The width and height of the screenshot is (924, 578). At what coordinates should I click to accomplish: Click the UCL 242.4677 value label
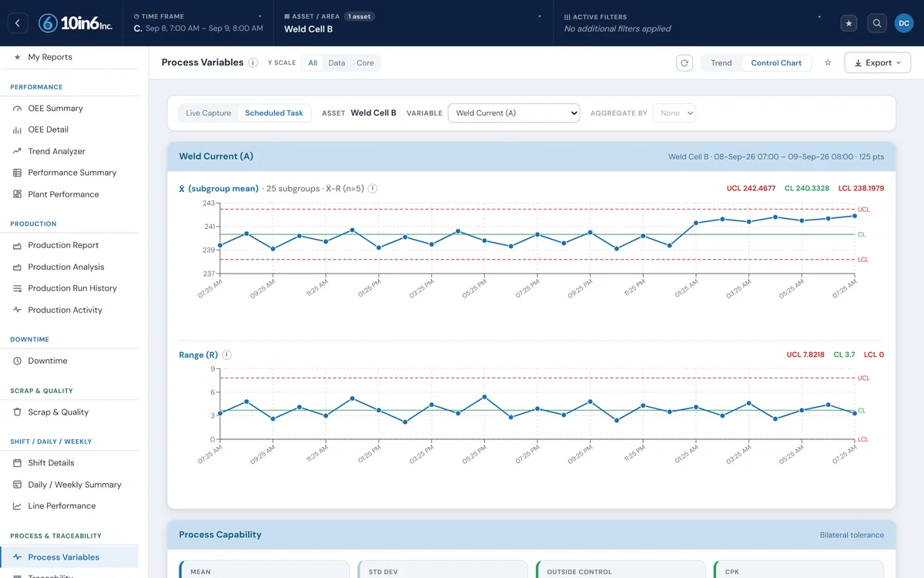pos(751,188)
